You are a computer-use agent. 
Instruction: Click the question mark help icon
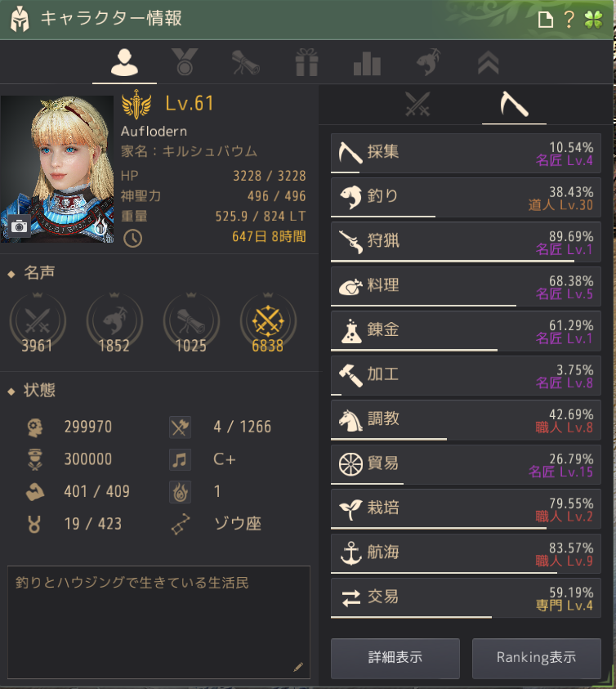click(569, 20)
